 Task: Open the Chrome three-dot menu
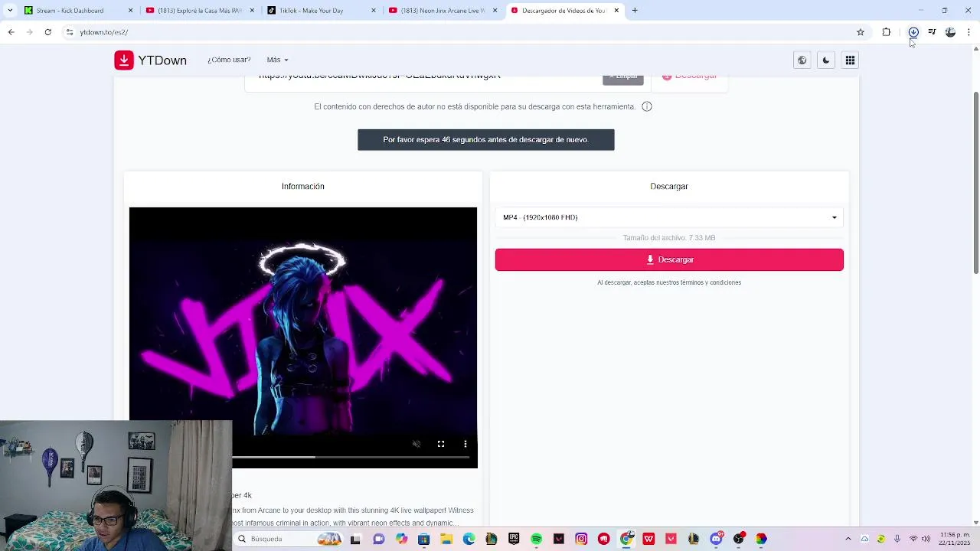(969, 32)
